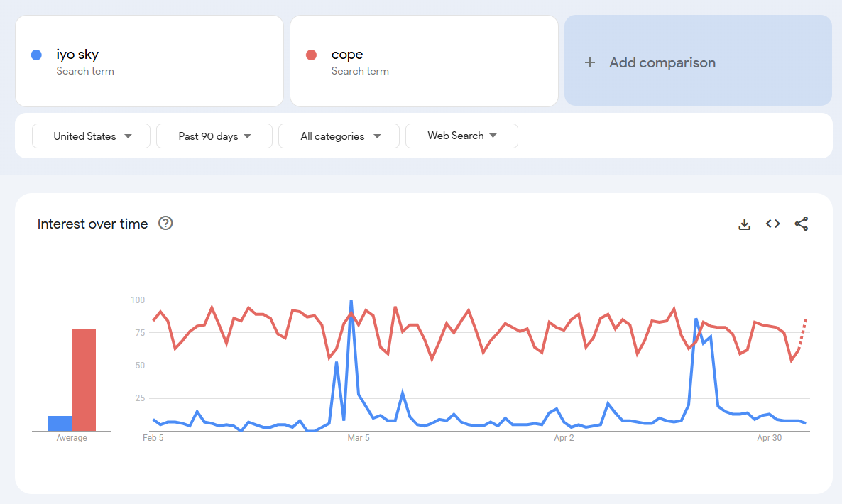Click the plus icon for Add comparison
Screen dimensions: 842x504
coord(589,62)
